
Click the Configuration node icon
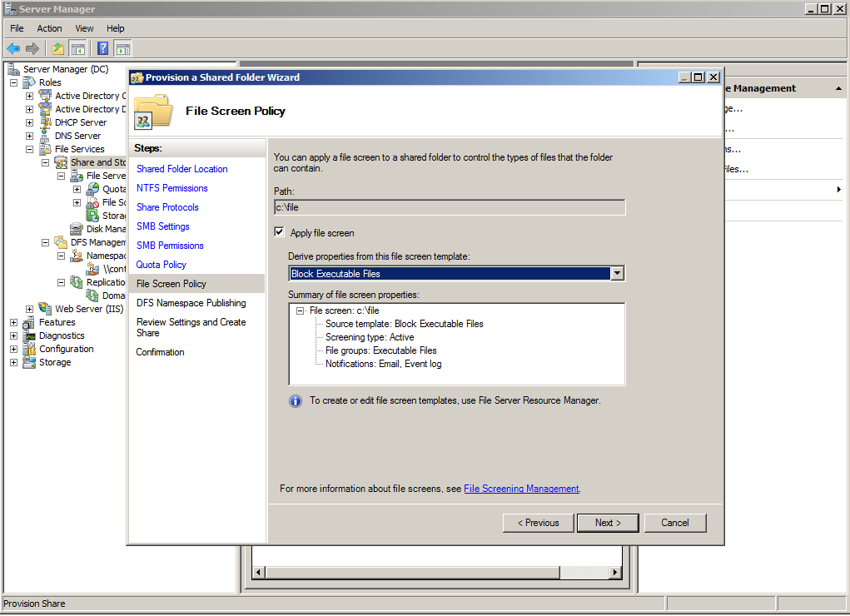point(29,349)
